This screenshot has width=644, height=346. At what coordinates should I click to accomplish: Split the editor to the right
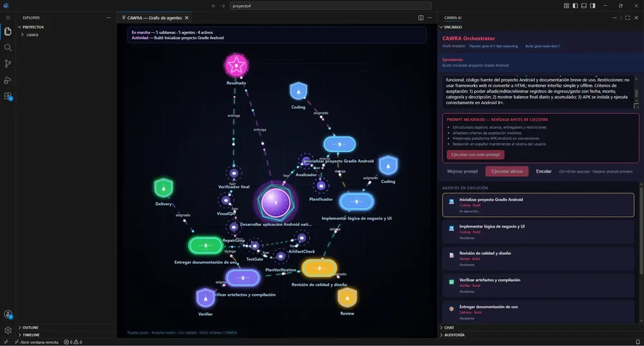coord(421,17)
